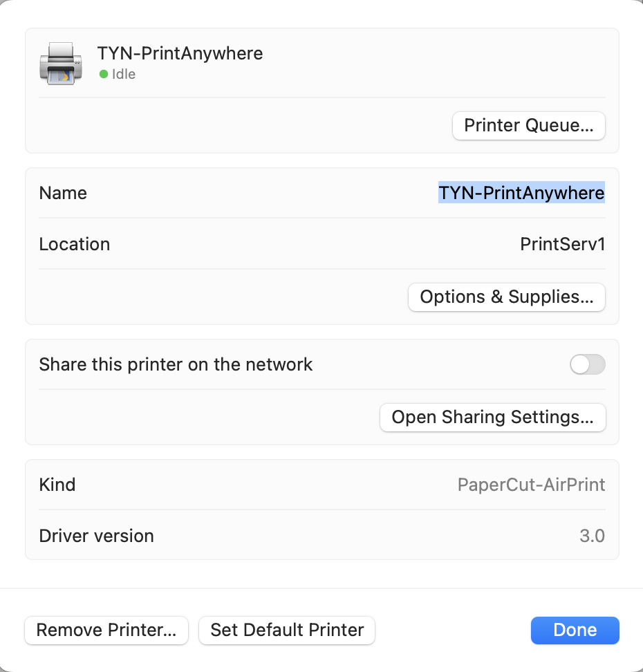Click the PaperCut-AirPrint kind value
Image resolution: width=643 pixels, height=672 pixels.
[531, 485]
